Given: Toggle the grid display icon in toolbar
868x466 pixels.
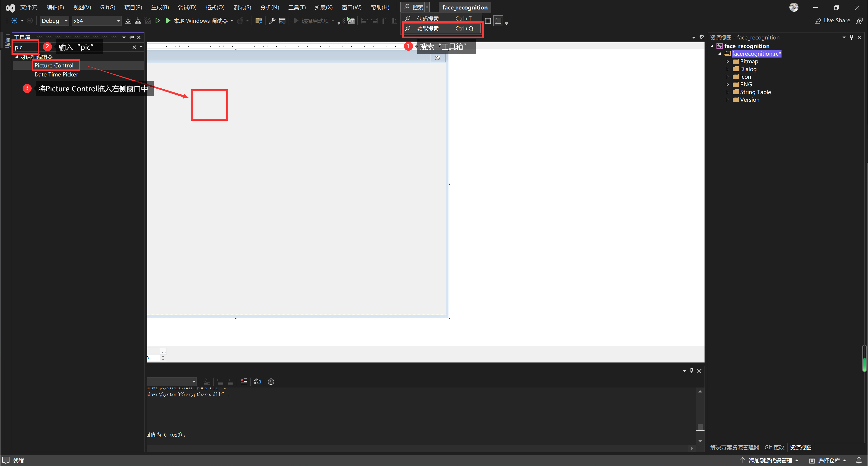Looking at the screenshot, I should coord(488,21).
